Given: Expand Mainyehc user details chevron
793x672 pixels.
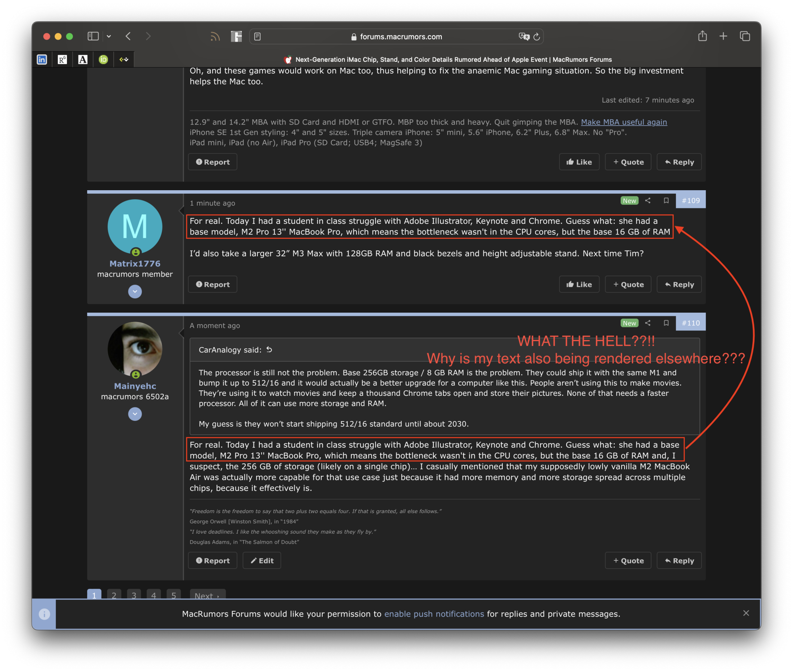Looking at the screenshot, I should 135,414.
